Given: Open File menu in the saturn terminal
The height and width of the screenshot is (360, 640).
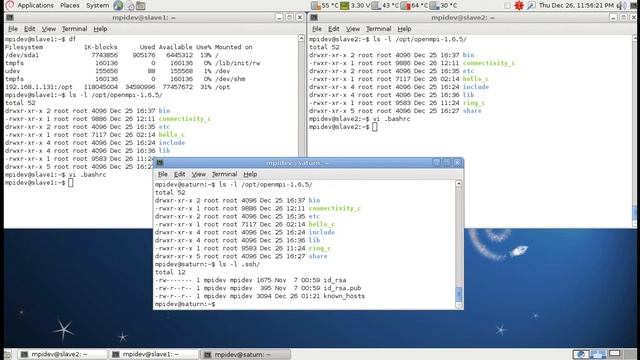Looking at the screenshot, I should [162, 174].
